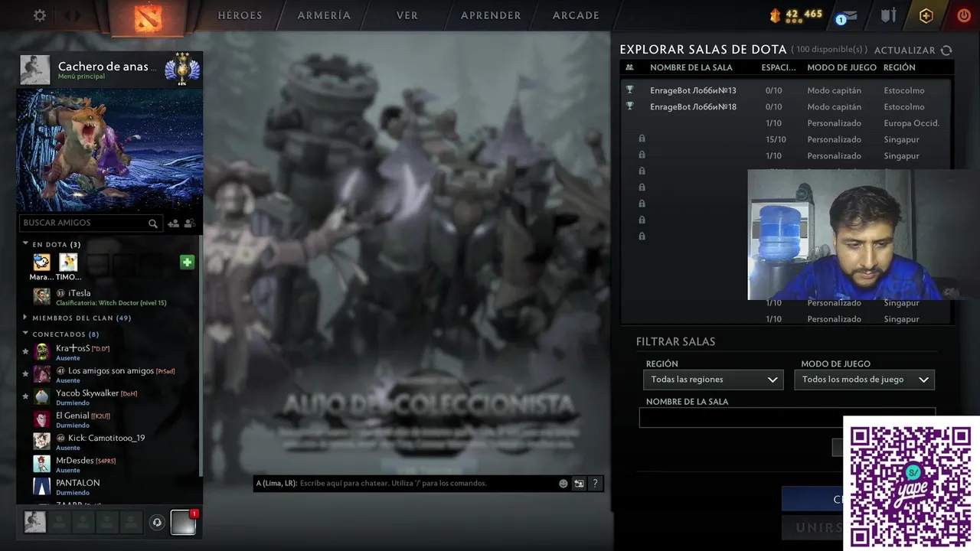
Task: Click the players icon column header
Action: [x=629, y=67]
